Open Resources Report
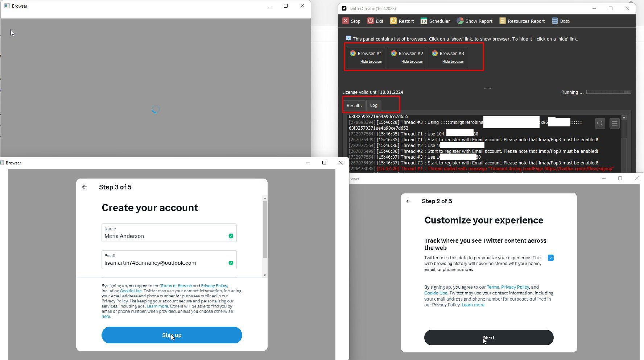The image size is (644, 360). (x=522, y=21)
